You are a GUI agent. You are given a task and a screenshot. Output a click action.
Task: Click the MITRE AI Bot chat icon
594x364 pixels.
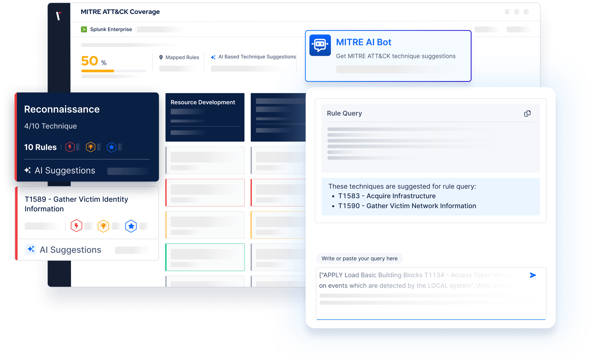click(x=320, y=45)
